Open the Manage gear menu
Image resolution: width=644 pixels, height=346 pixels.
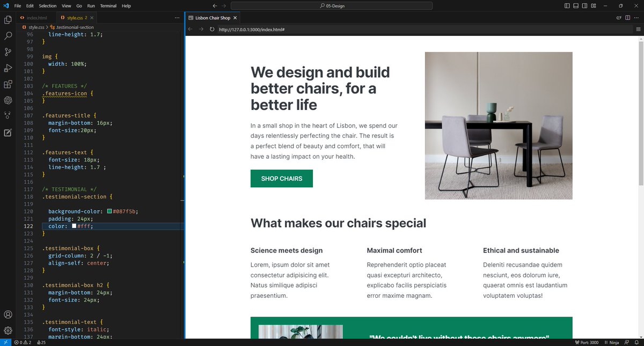pyautogui.click(x=8, y=330)
